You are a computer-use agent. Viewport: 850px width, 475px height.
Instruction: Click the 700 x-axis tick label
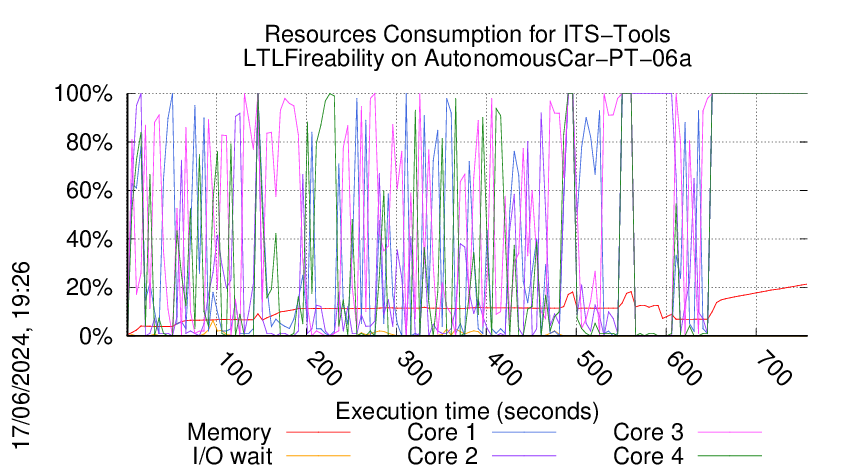click(774, 369)
